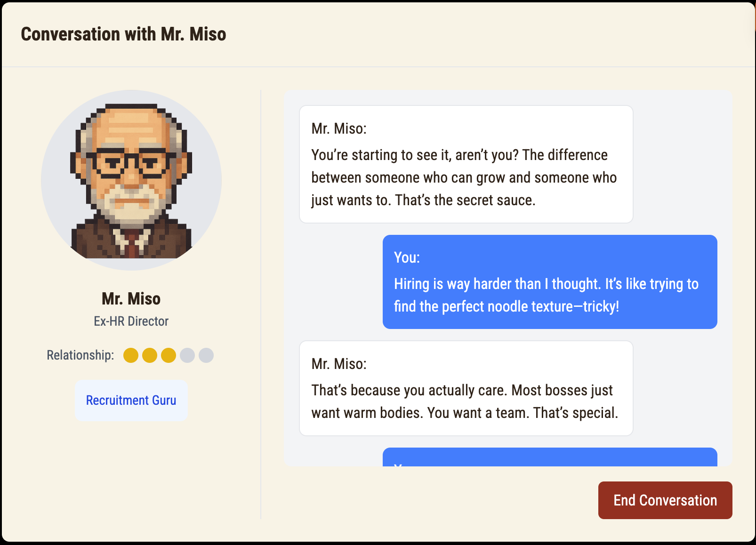Click the fifth (last gray) relationship dot
Screen dimensions: 756x545
click(x=206, y=355)
